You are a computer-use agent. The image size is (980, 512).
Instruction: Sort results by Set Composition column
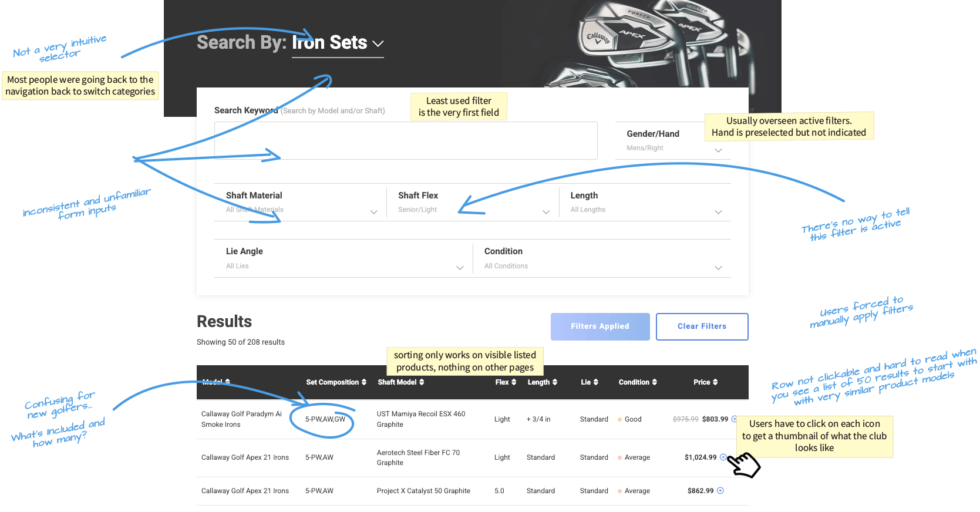[336, 382]
